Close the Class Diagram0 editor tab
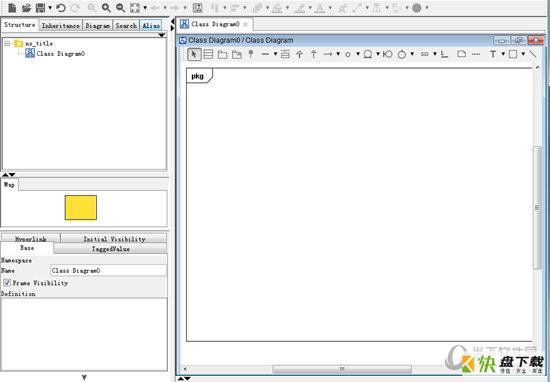Image resolution: width=550 pixels, height=382 pixels. point(246,25)
